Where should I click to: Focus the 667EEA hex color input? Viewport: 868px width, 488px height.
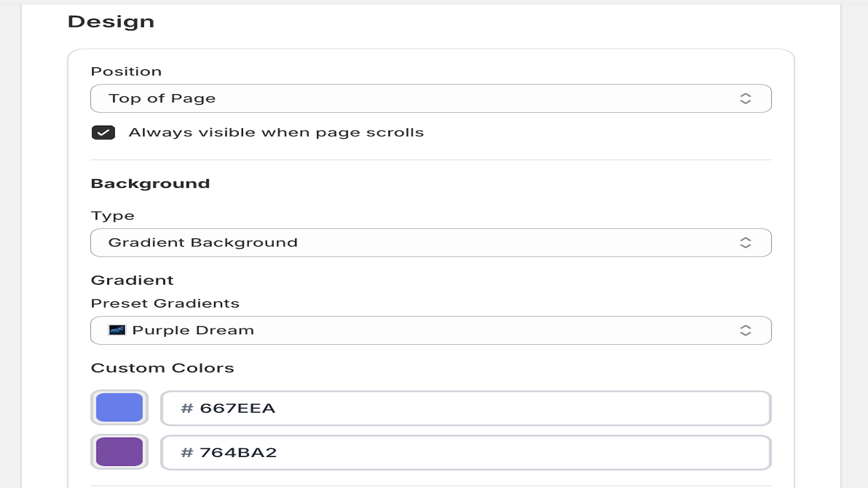click(477, 408)
